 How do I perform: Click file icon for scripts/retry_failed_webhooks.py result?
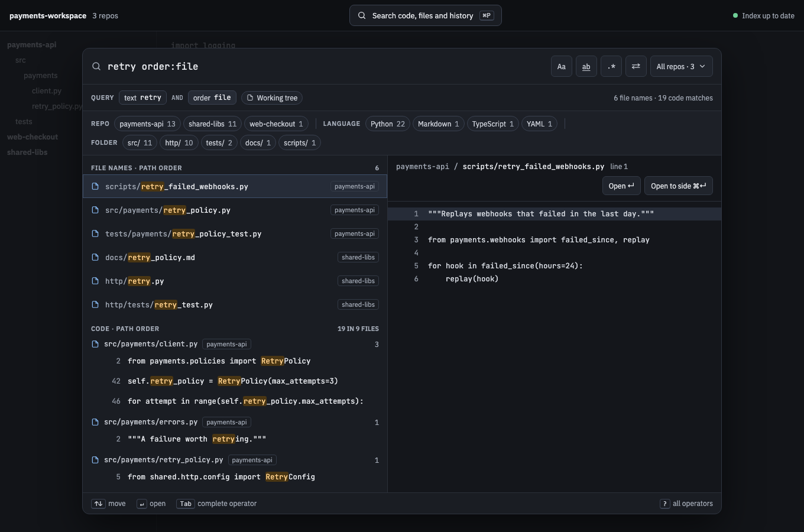95,187
